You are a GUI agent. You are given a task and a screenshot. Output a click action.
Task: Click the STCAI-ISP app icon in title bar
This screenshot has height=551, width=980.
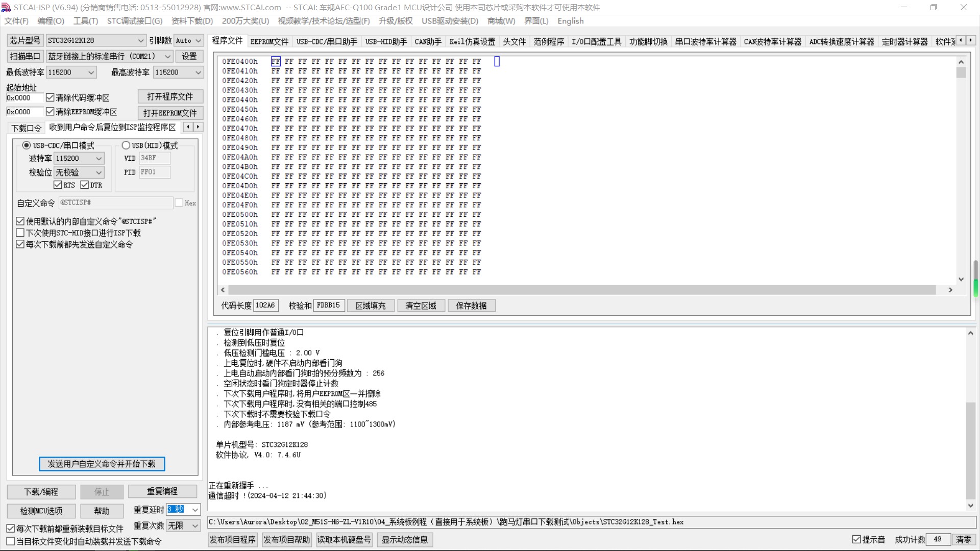click(6, 7)
